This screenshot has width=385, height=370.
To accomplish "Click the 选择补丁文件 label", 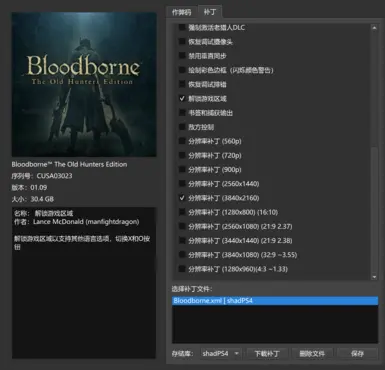I will point(192,289).
